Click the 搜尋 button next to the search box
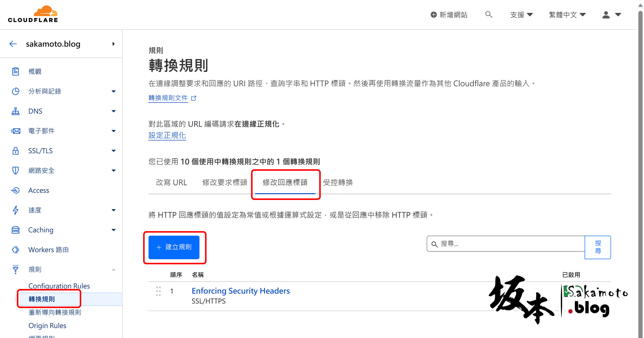 click(598, 247)
